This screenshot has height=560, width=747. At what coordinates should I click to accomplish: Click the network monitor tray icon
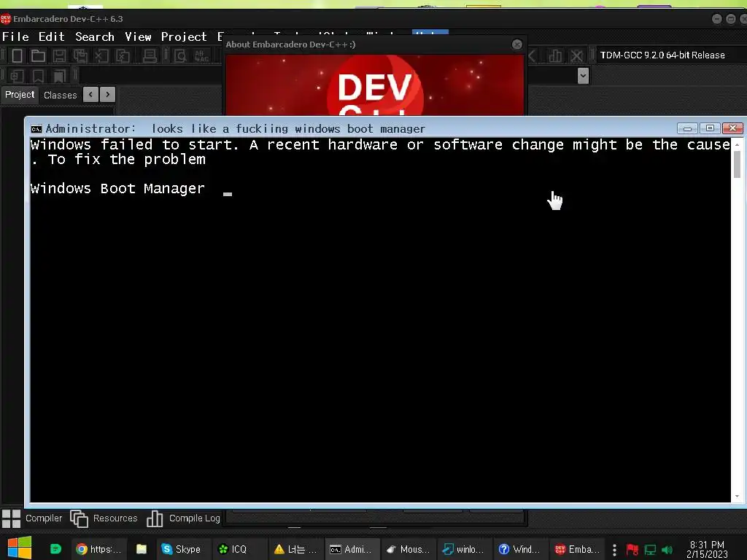pos(650,550)
